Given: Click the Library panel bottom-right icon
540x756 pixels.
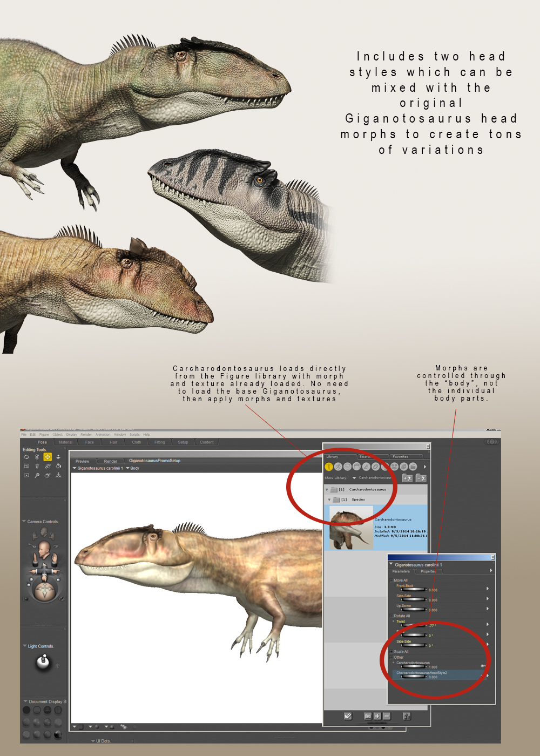Looking at the screenshot, I should pyautogui.click(x=407, y=716).
